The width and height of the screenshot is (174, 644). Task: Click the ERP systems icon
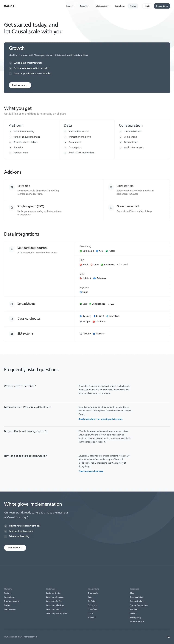(12, 334)
